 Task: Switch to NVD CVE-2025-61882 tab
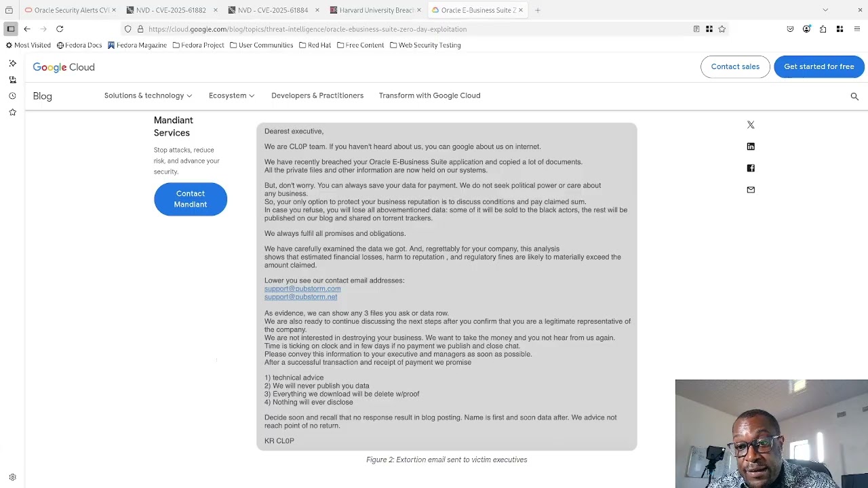tap(170, 10)
